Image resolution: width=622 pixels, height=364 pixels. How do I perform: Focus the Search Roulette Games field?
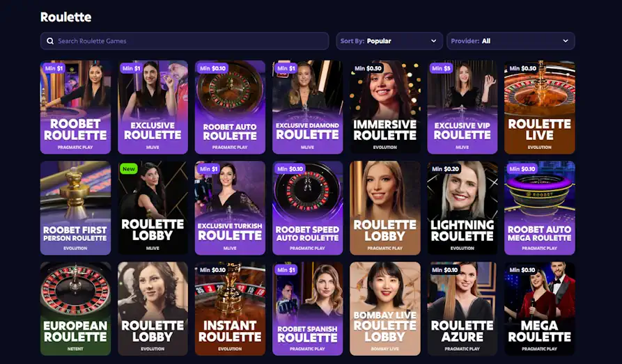[185, 41]
